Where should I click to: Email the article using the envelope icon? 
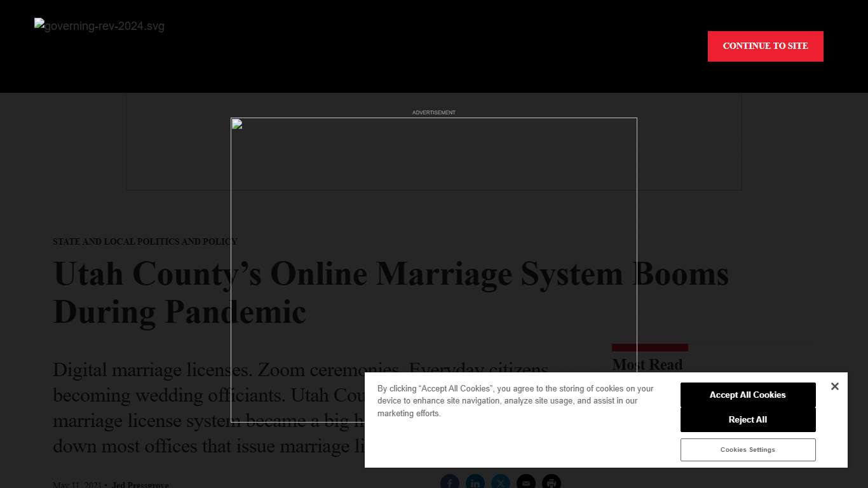tap(526, 482)
